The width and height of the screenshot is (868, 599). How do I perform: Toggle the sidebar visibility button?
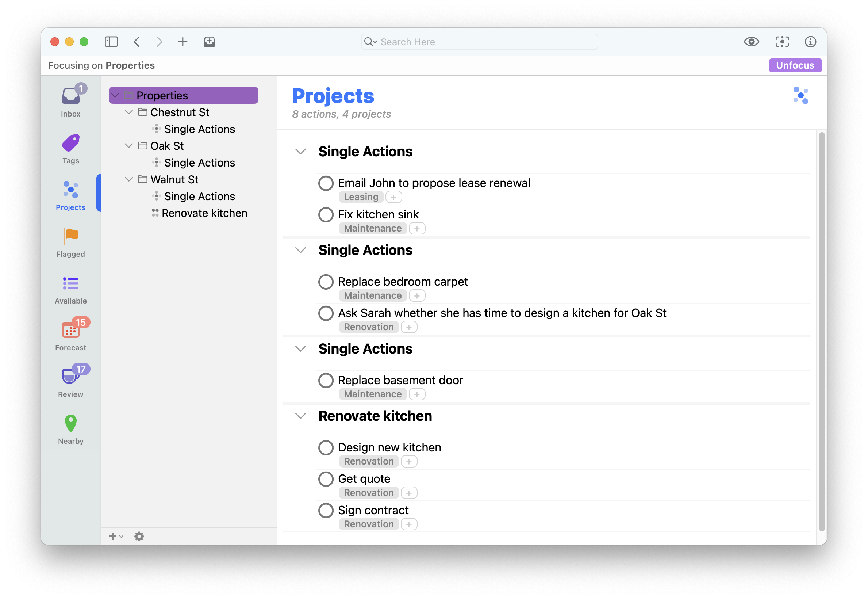coord(111,42)
